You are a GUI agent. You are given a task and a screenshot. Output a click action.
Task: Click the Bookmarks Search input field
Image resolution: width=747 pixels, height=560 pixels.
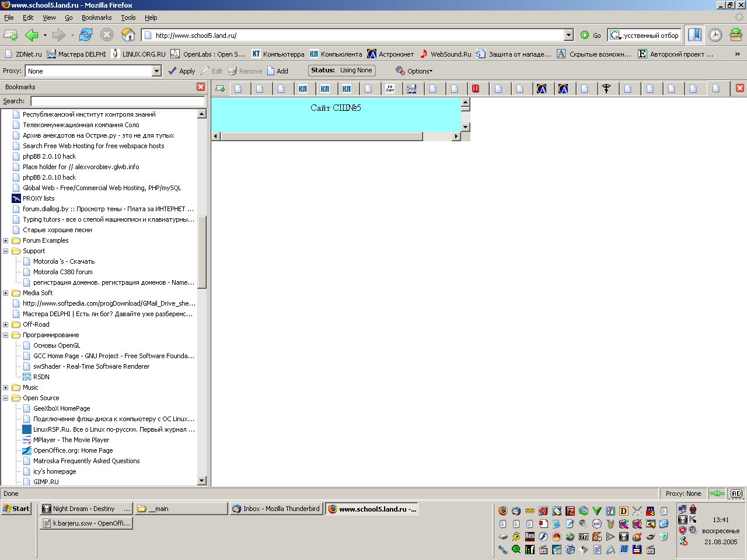(x=118, y=101)
